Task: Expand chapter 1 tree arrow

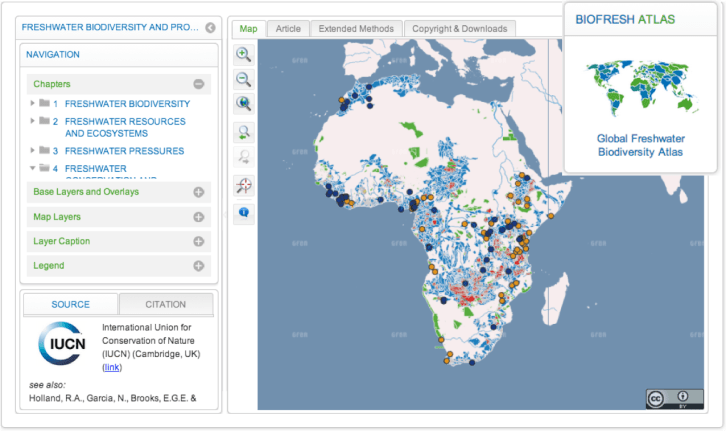Action: click(32, 103)
